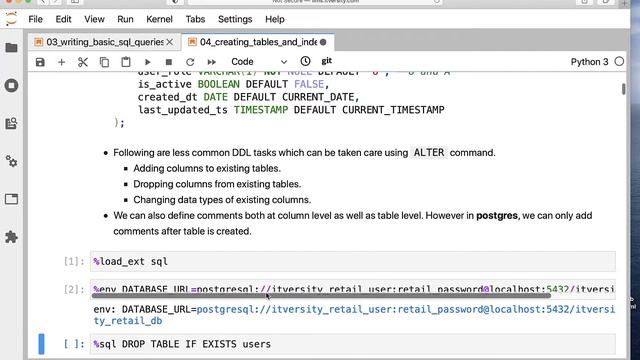Open the Property Inspector gears icon

(x=11, y=161)
